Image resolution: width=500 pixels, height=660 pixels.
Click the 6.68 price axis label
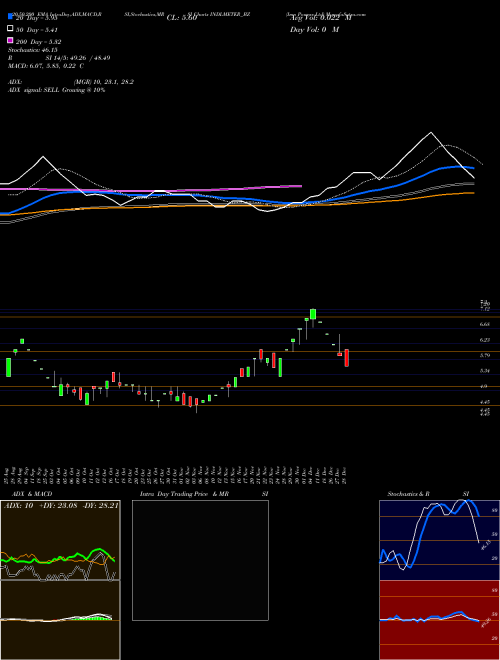[x=485, y=324]
